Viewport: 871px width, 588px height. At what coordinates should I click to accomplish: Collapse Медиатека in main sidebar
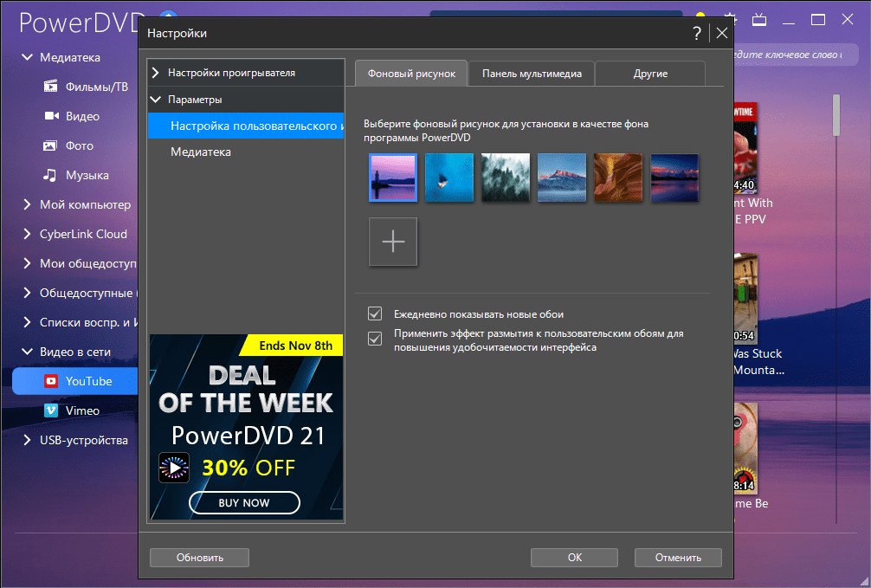click(27, 56)
